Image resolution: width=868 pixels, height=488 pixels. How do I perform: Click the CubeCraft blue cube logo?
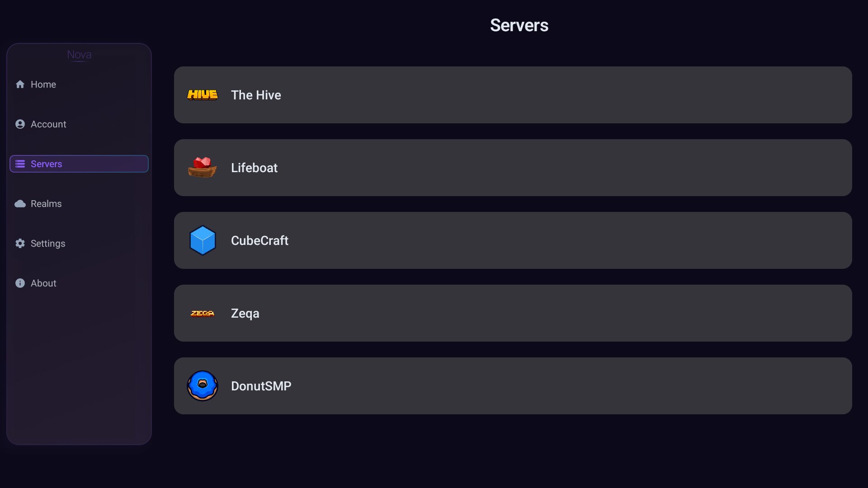pos(202,240)
